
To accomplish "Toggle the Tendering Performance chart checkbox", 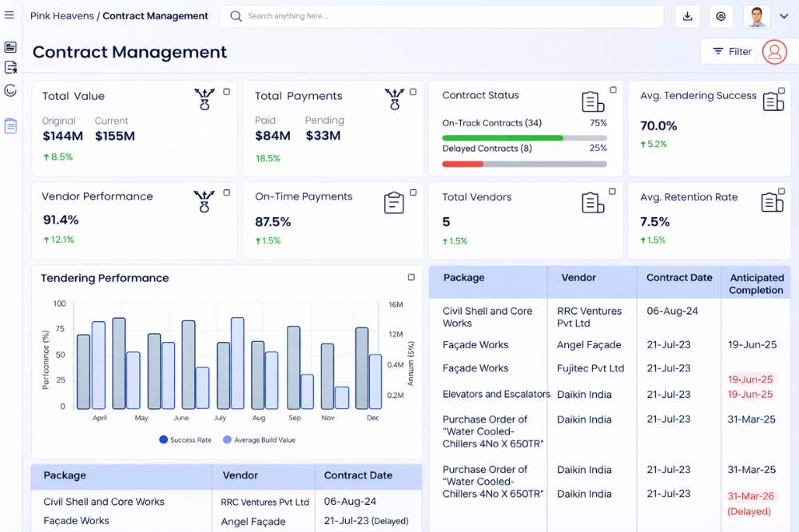I will [x=411, y=277].
